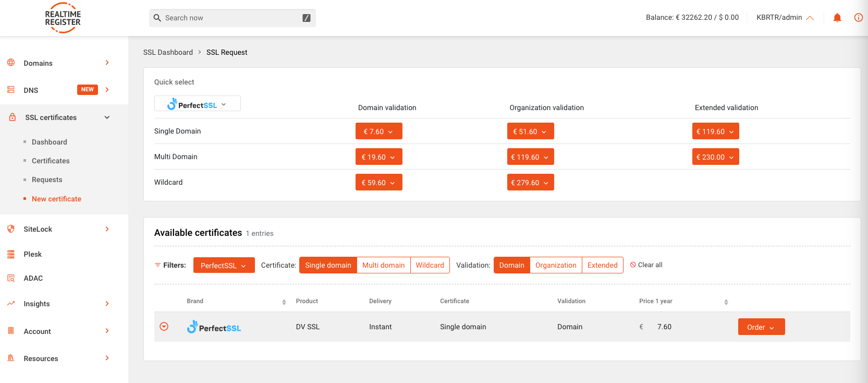Click the DV SSL product cell
868x383 pixels.
pos(308,327)
